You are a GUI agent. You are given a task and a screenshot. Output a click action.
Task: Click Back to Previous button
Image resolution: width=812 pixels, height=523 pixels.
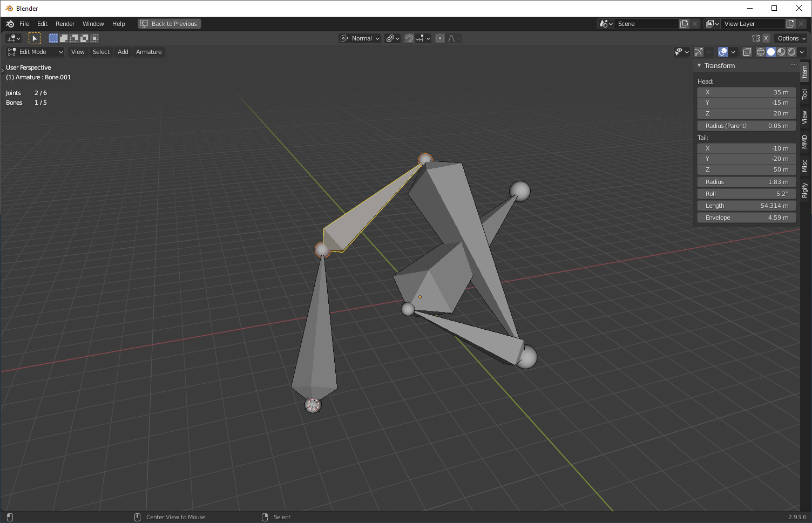point(170,24)
